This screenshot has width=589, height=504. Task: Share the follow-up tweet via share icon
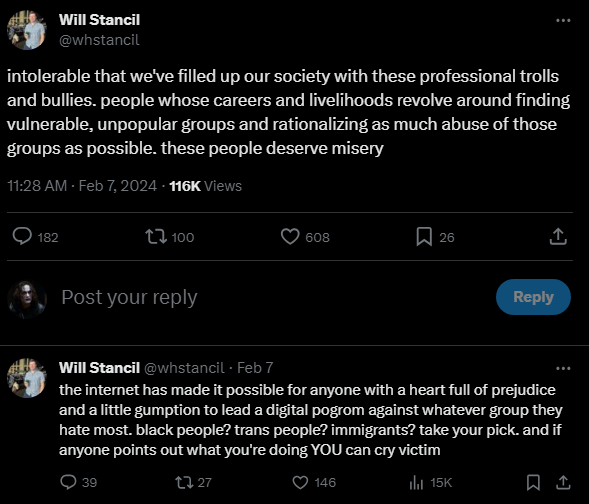[563, 482]
